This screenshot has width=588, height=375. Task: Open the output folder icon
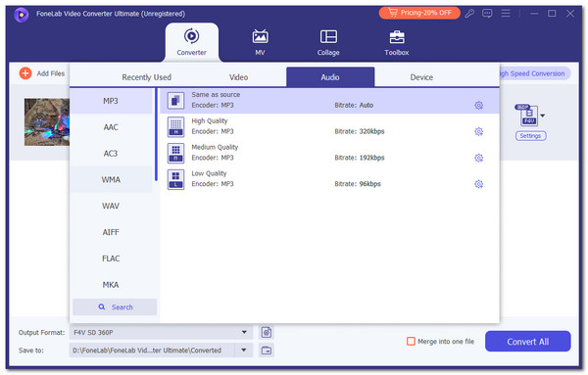pos(267,351)
